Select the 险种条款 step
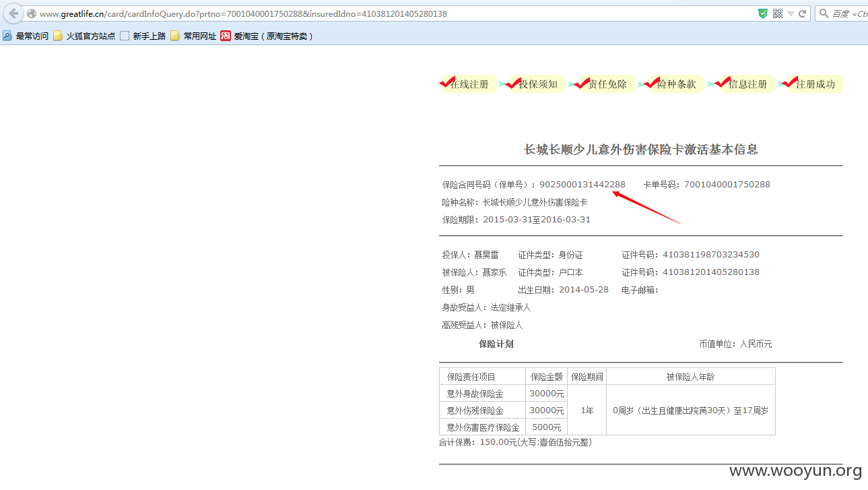The height and width of the screenshot is (490, 868). tap(675, 84)
